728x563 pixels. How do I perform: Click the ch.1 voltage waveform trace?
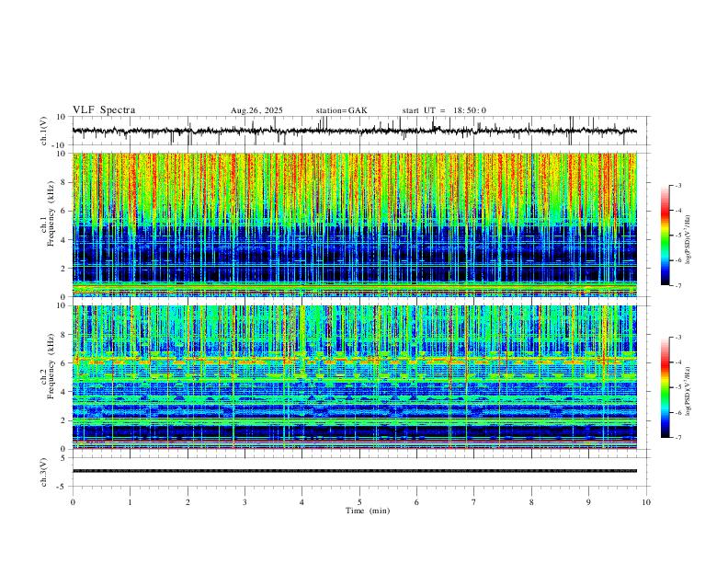(354, 131)
